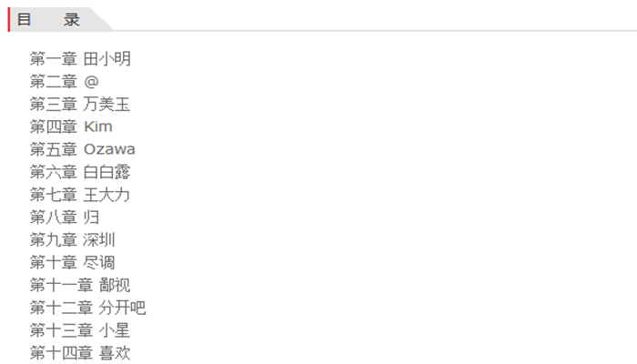Open chapter one 田小明
Screen dimensions: 637x364
[107, 59]
